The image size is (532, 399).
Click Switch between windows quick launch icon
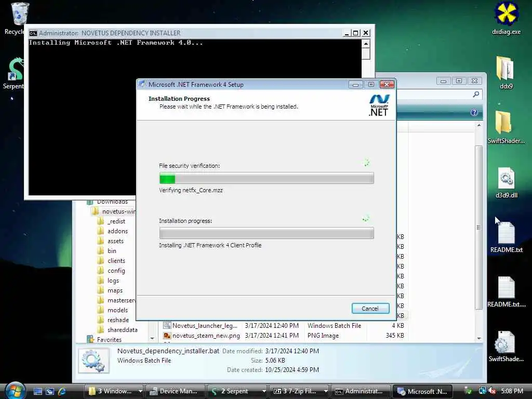click(50, 391)
